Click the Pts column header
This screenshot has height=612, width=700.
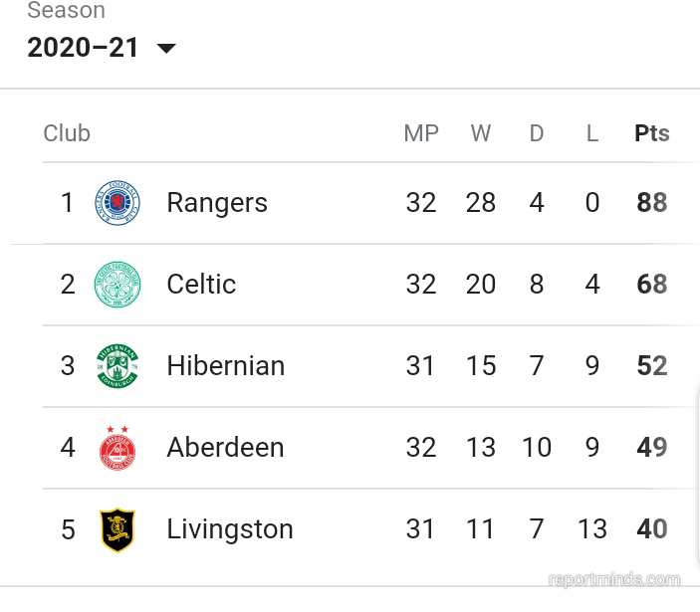pos(652,133)
